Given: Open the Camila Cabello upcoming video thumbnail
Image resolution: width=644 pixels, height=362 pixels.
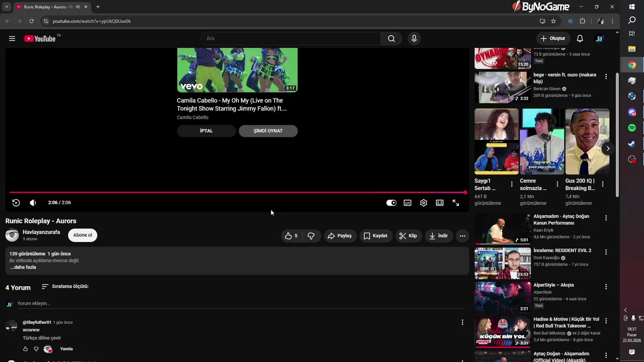Looking at the screenshot, I should (x=237, y=70).
